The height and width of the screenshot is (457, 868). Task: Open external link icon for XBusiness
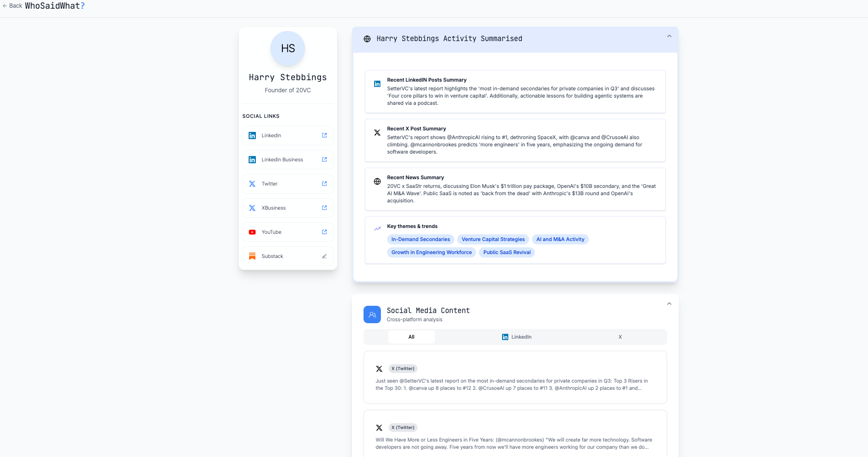324,208
